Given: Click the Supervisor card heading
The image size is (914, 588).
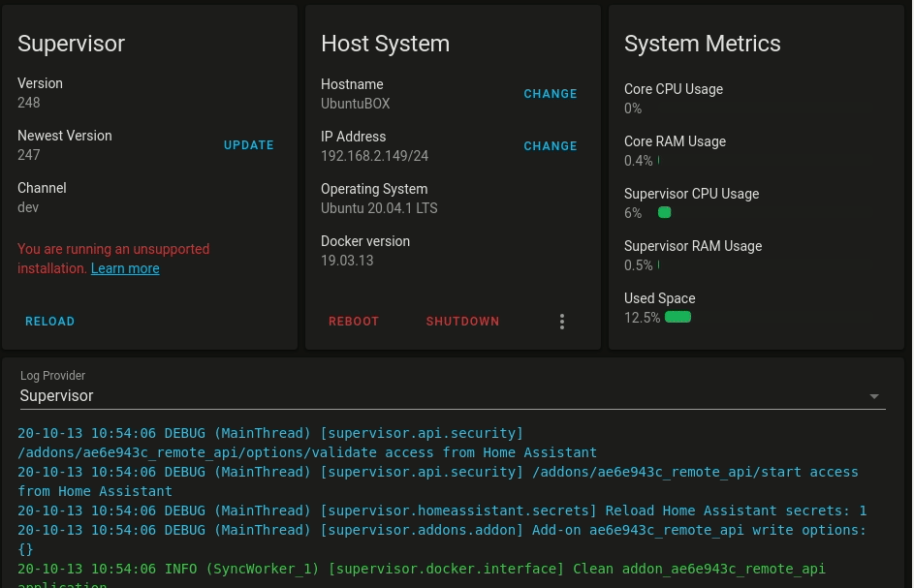Looking at the screenshot, I should click(x=71, y=44).
